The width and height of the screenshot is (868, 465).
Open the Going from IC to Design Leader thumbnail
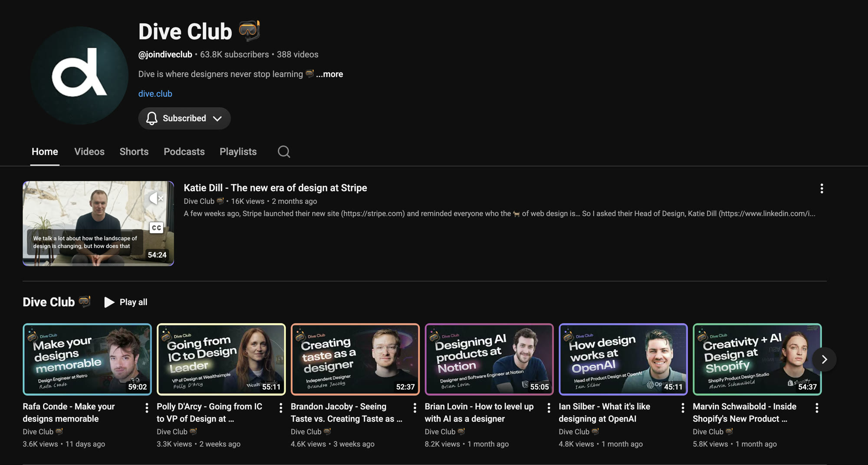[221, 359]
